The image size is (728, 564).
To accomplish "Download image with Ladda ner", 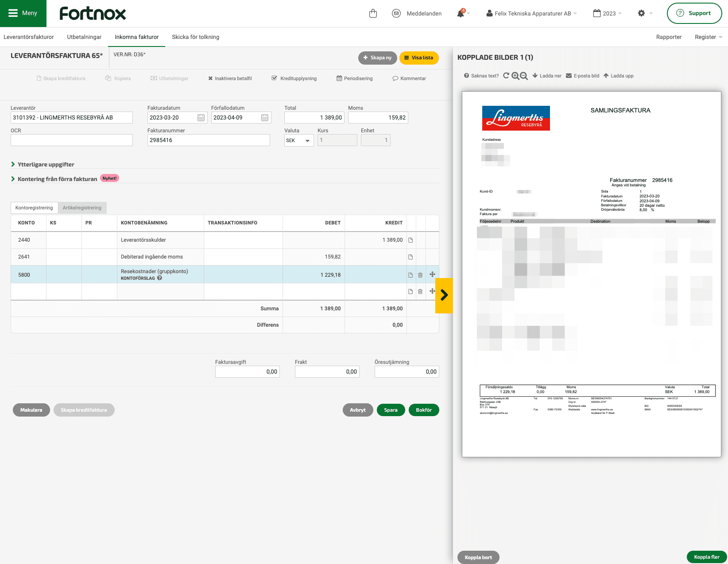I will click(547, 76).
